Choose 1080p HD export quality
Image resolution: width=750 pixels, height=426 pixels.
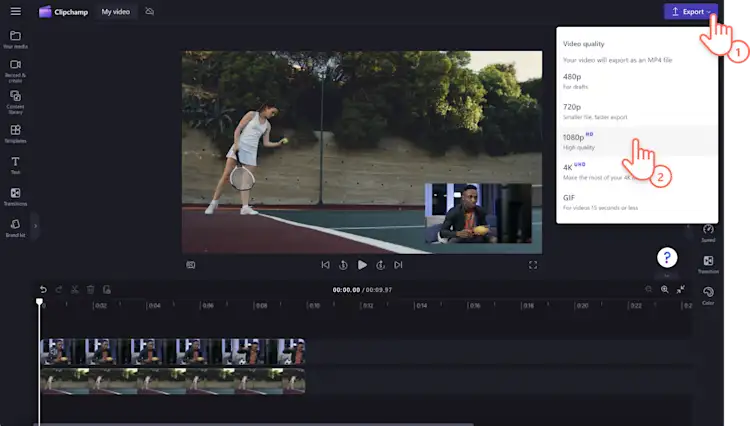pyautogui.click(x=637, y=141)
